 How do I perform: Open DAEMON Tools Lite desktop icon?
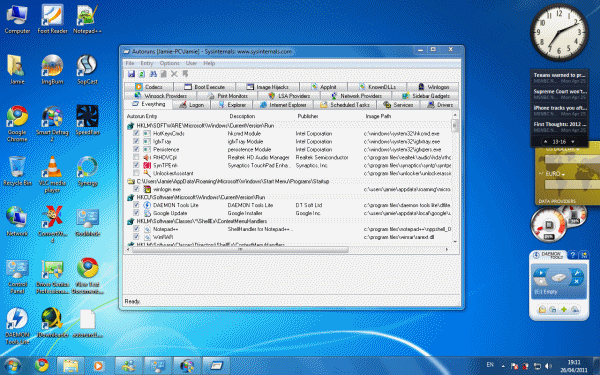[x=17, y=326]
